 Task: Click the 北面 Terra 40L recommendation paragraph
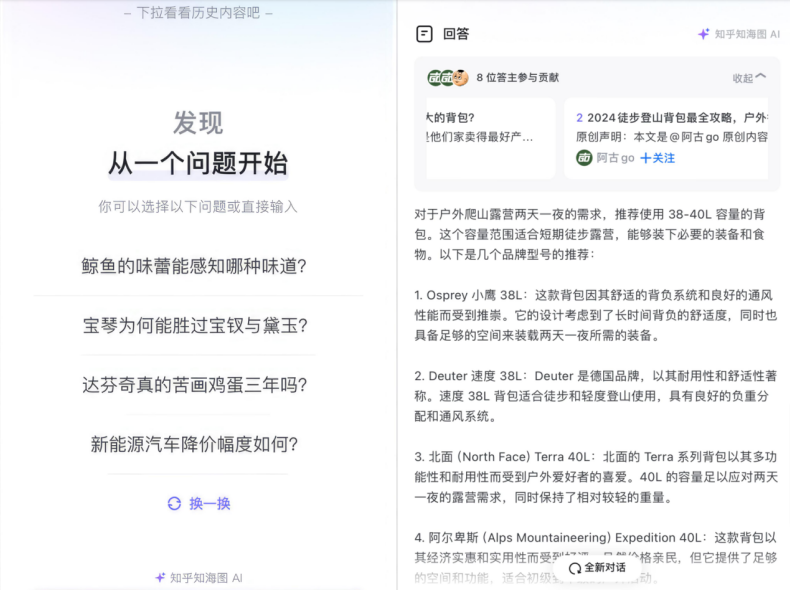pyautogui.click(x=595, y=476)
